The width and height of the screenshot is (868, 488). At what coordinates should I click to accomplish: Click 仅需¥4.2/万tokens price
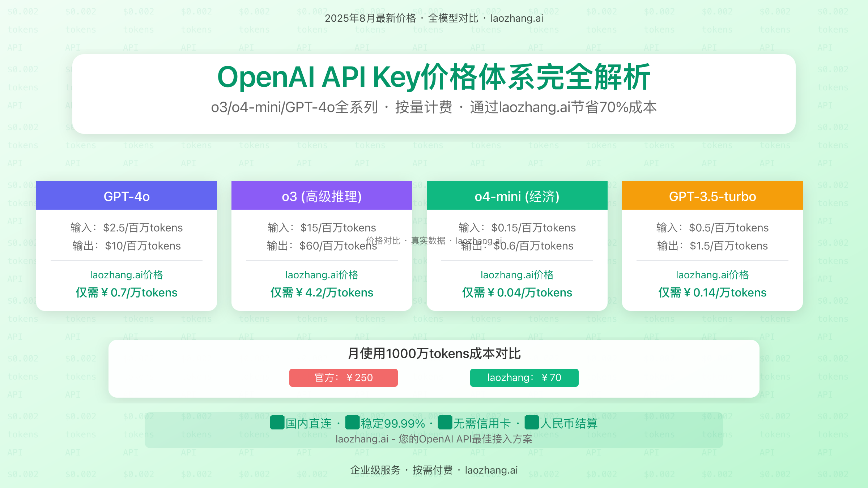322,292
